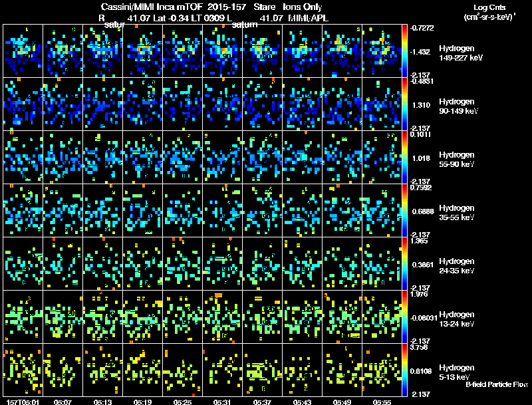This screenshot has width=532, height=405.
Task: Click the 'Lat -0.34' header text
Action: (x=171, y=18)
